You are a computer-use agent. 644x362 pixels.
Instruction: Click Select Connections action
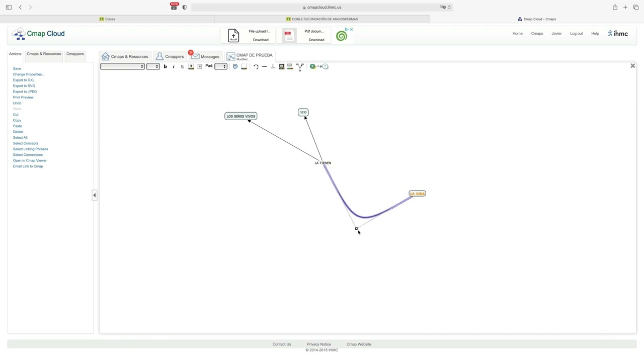tap(28, 155)
